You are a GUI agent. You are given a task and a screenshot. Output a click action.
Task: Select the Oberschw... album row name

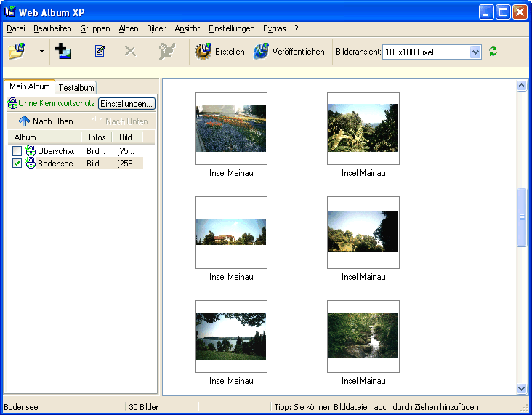[x=58, y=150]
